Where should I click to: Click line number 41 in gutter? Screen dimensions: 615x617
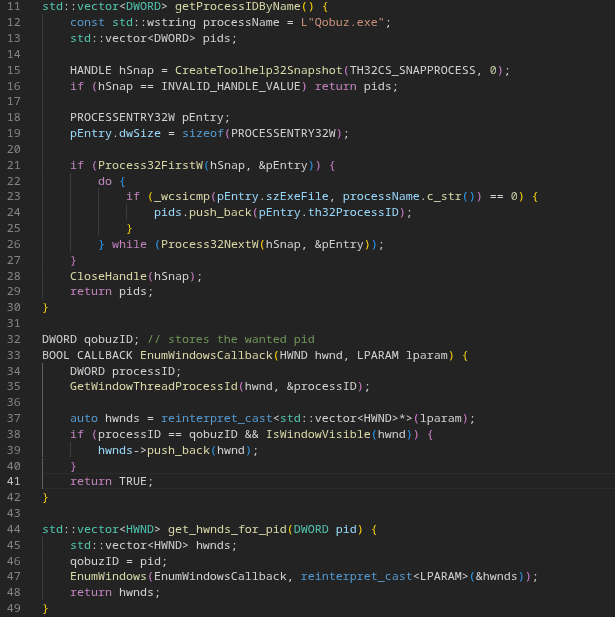click(14, 481)
